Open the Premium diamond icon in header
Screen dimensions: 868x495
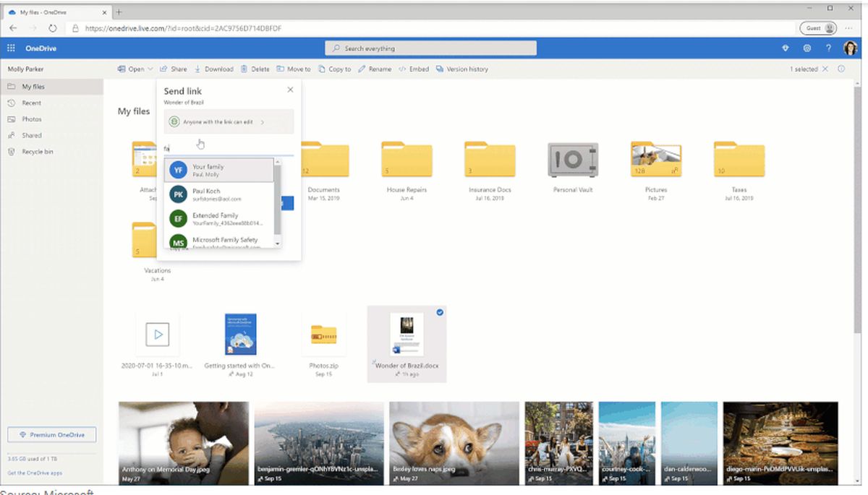coord(786,48)
